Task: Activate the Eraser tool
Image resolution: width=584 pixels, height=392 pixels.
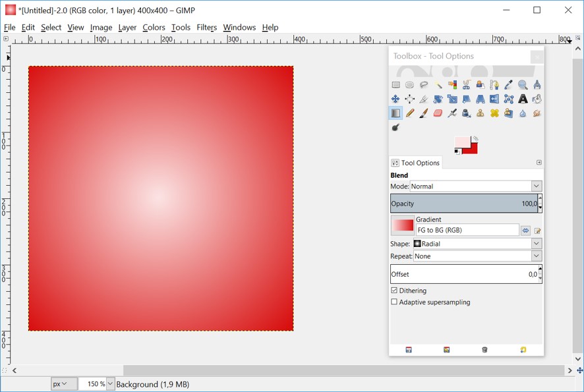Action: coord(438,113)
